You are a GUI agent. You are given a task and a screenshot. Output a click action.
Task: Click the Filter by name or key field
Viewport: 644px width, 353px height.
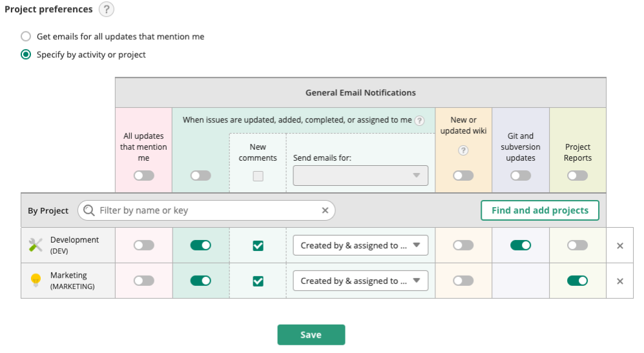207,210
